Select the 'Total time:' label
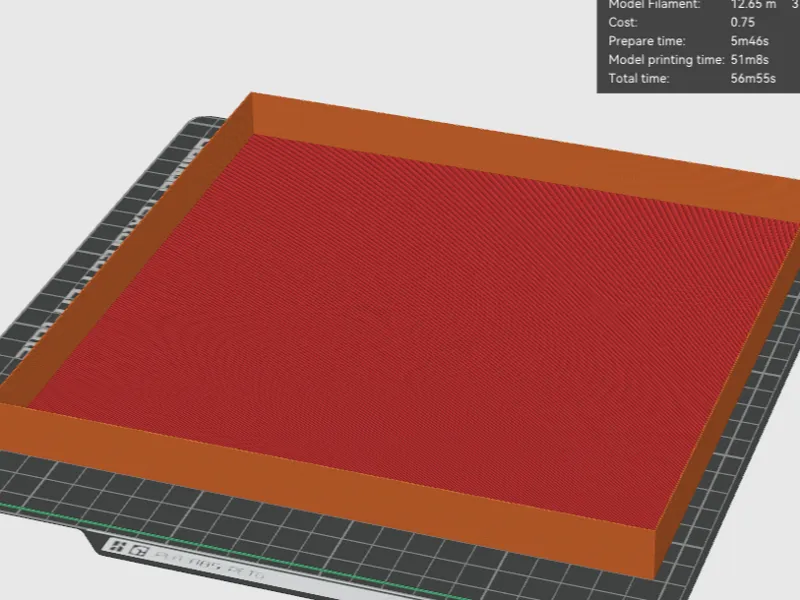Image resolution: width=800 pixels, height=600 pixels. [639, 79]
